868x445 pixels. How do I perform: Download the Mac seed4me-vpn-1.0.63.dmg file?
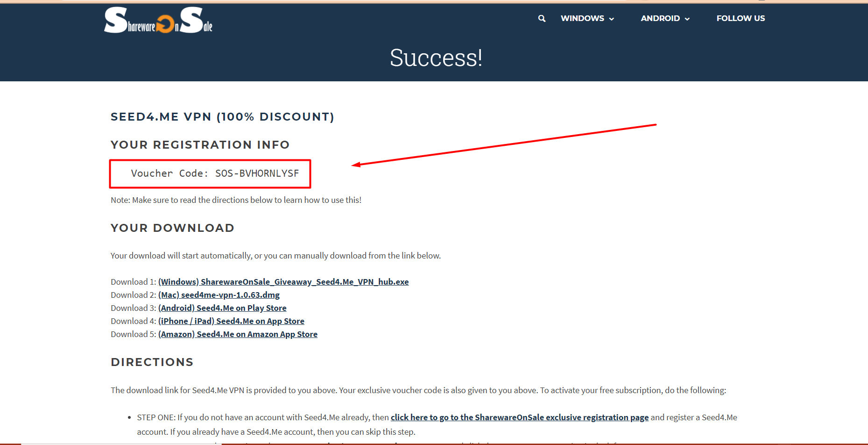click(x=219, y=295)
